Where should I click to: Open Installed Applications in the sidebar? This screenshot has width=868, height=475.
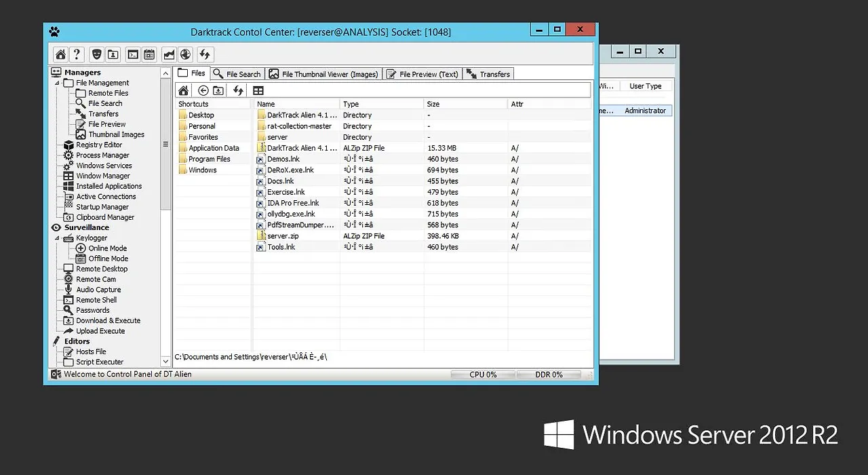pyautogui.click(x=109, y=186)
